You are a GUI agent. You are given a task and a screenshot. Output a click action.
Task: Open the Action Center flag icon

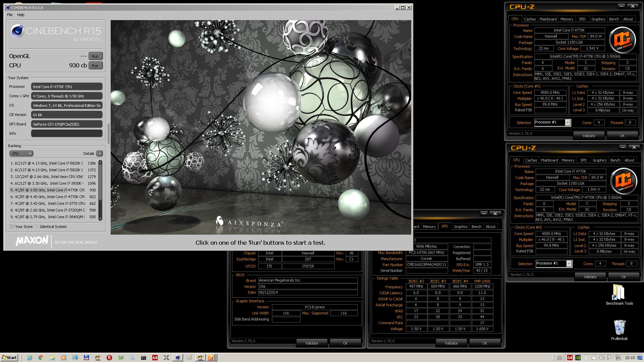click(610, 358)
